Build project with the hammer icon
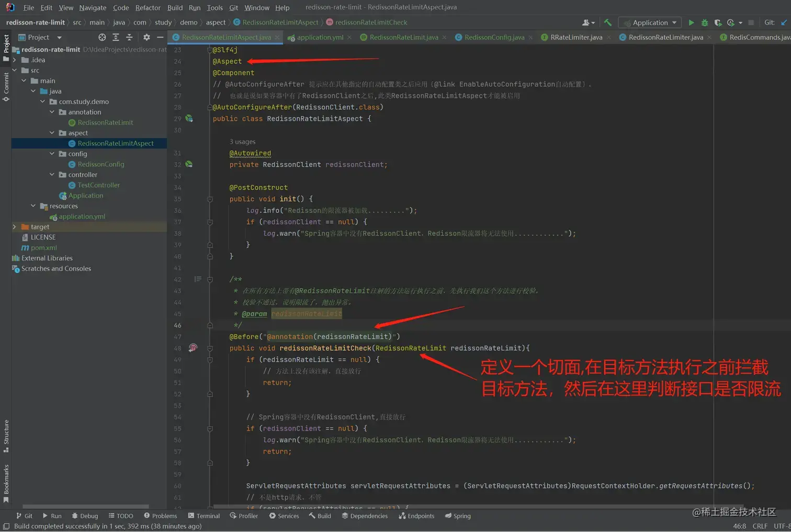The width and height of the screenshot is (791, 532). point(608,22)
